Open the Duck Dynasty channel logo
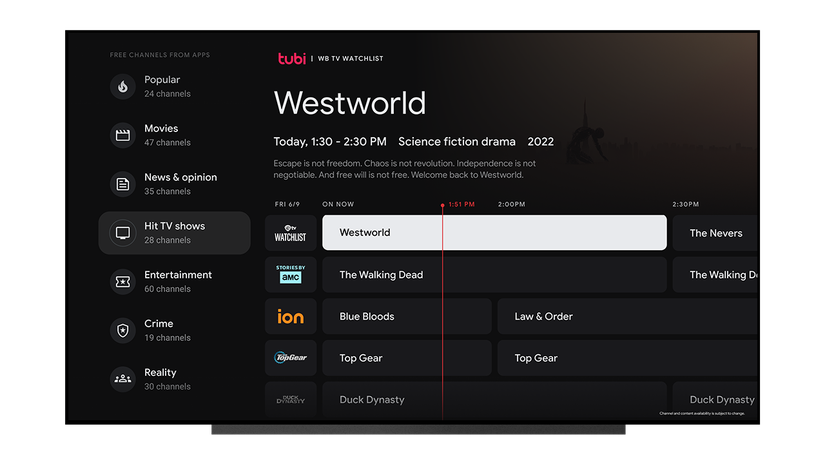 pos(290,400)
